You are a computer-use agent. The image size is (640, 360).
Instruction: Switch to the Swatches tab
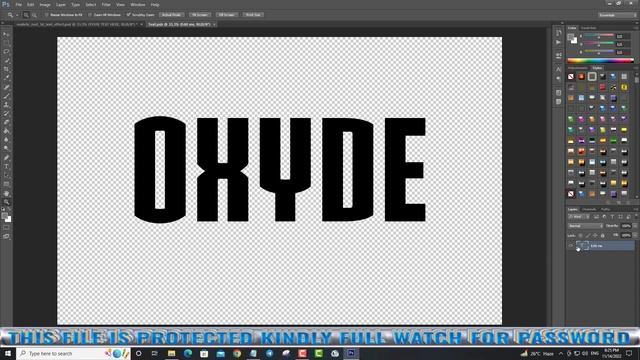[x=589, y=28]
